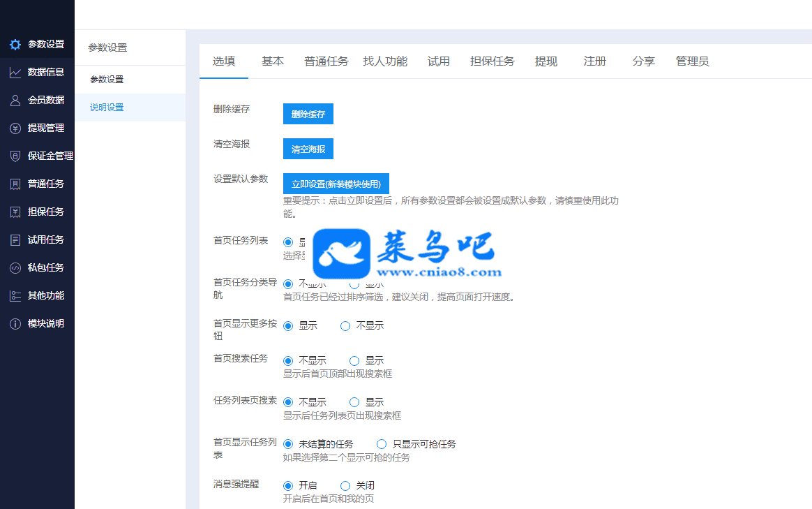Viewport: 812px width, 509px height.
Task: Open the 担保任务 tab
Action: pos(492,61)
